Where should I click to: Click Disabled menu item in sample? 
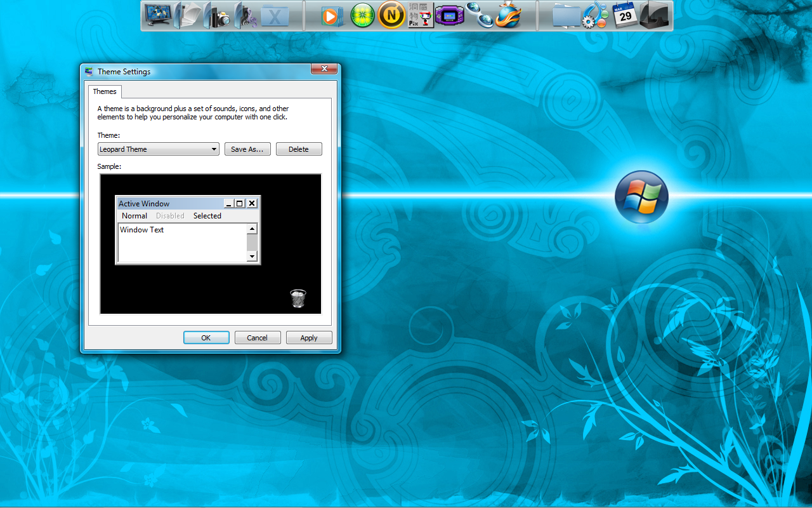pos(170,216)
